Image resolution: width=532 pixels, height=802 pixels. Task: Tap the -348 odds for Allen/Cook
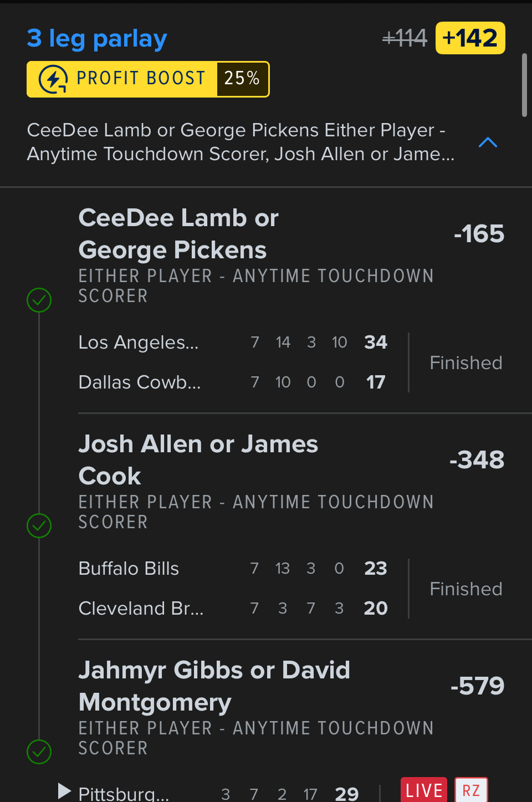tap(477, 459)
